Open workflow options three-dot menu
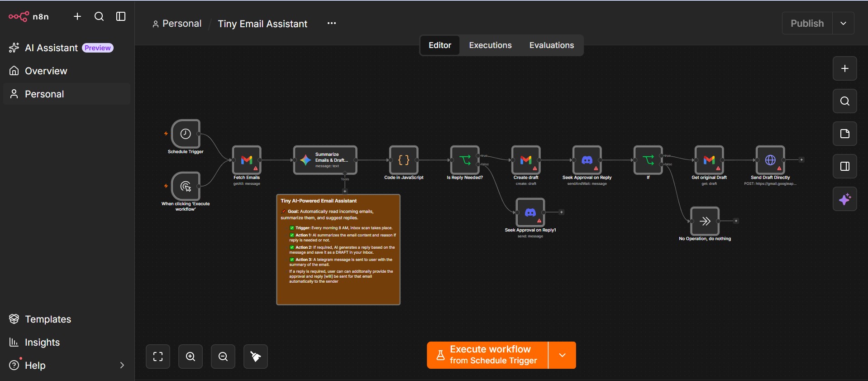This screenshot has height=381, width=868. 332,23
